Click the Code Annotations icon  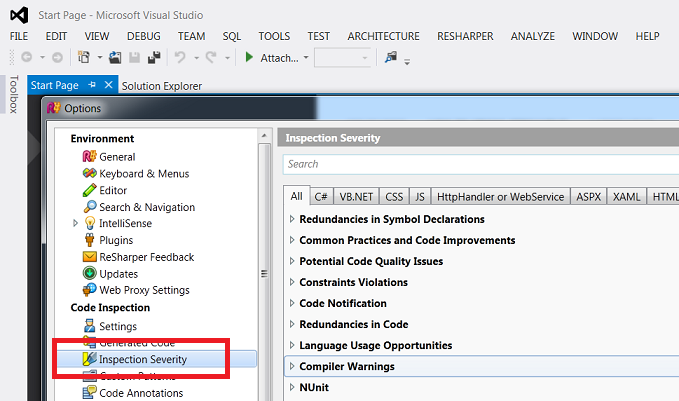(89, 392)
